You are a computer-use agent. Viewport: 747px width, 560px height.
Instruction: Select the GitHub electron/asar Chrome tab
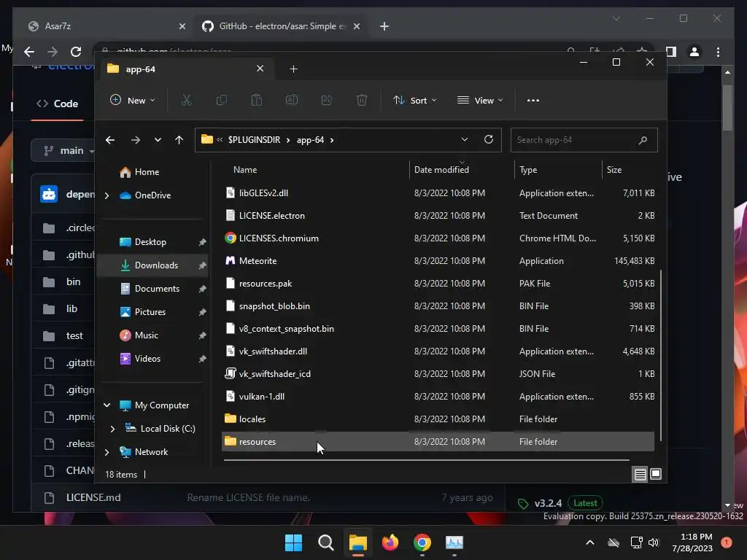click(x=282, y=26)
